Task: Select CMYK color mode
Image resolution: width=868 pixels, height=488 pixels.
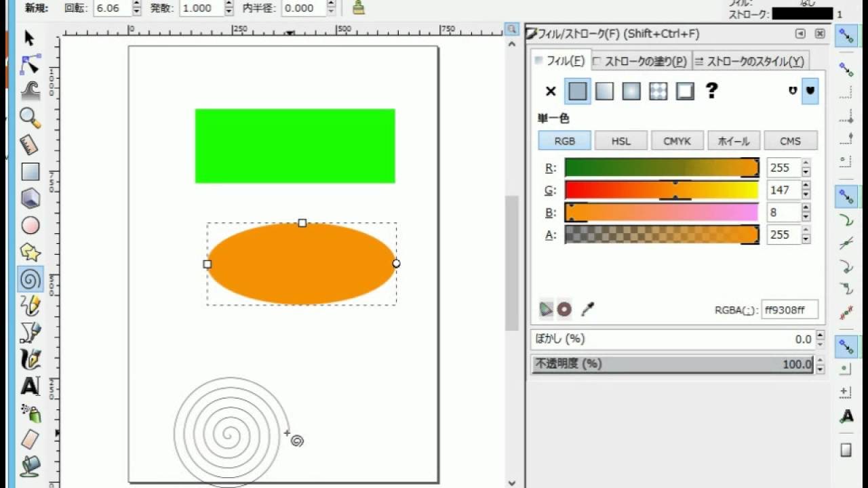Action: pyautogui.click(x=677, y=141)
